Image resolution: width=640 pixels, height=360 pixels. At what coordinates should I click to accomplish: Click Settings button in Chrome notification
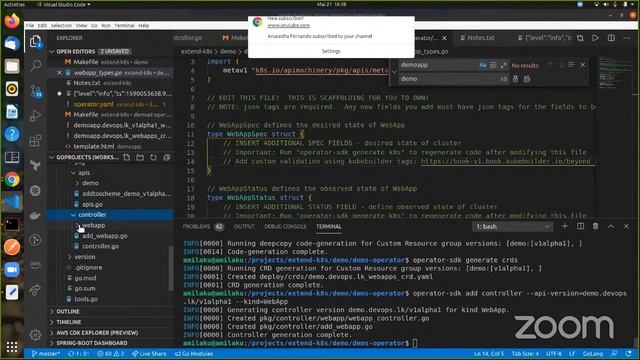(331, 51)
